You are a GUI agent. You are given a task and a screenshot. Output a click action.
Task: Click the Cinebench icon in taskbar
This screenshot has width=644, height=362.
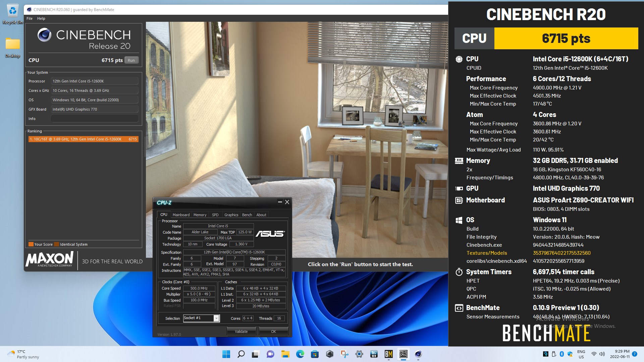tap(418, 354)
